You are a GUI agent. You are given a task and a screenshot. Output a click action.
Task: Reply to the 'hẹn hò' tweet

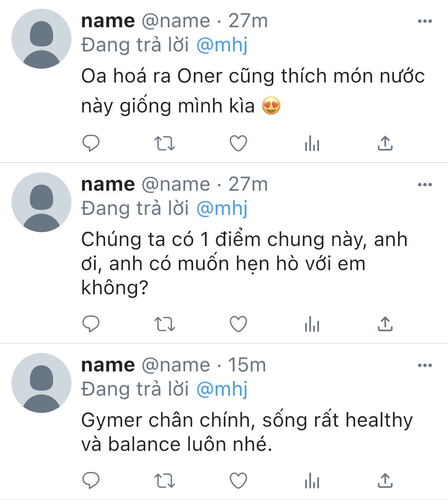(x=91, y=324)
